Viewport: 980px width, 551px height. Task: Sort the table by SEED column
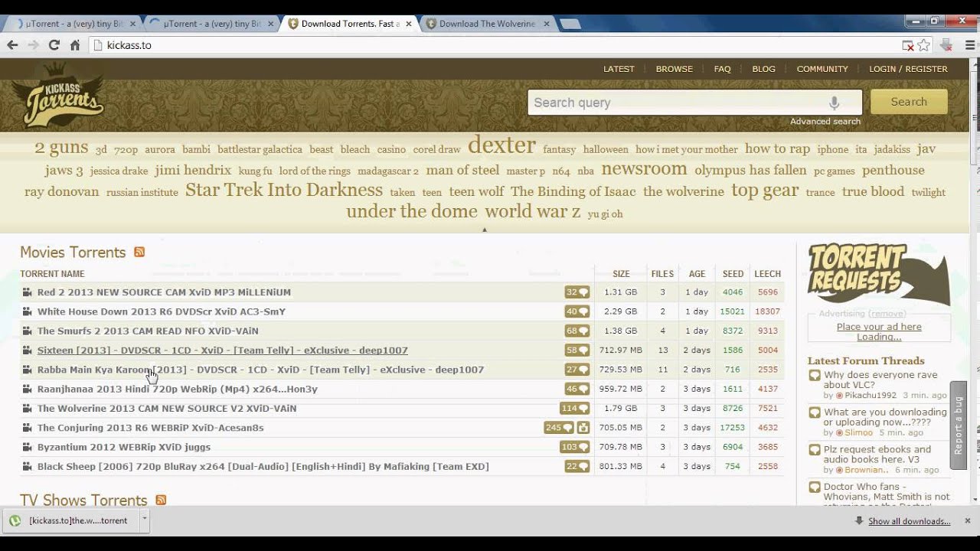pyautogui.click(x=733, y=274)
